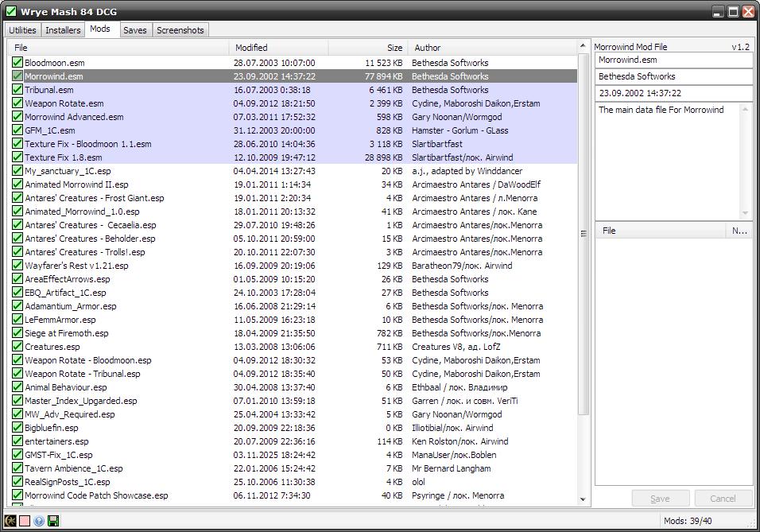Select MW_Adv_Required.esp entry
This screenshot has width=760, height=532.
click(294, 414)
